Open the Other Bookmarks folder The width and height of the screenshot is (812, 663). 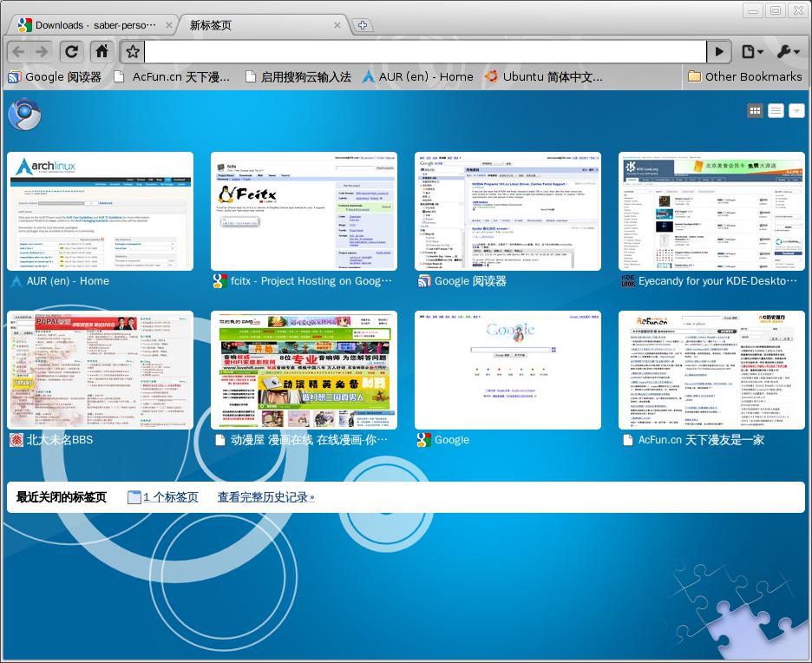point(744,77)
